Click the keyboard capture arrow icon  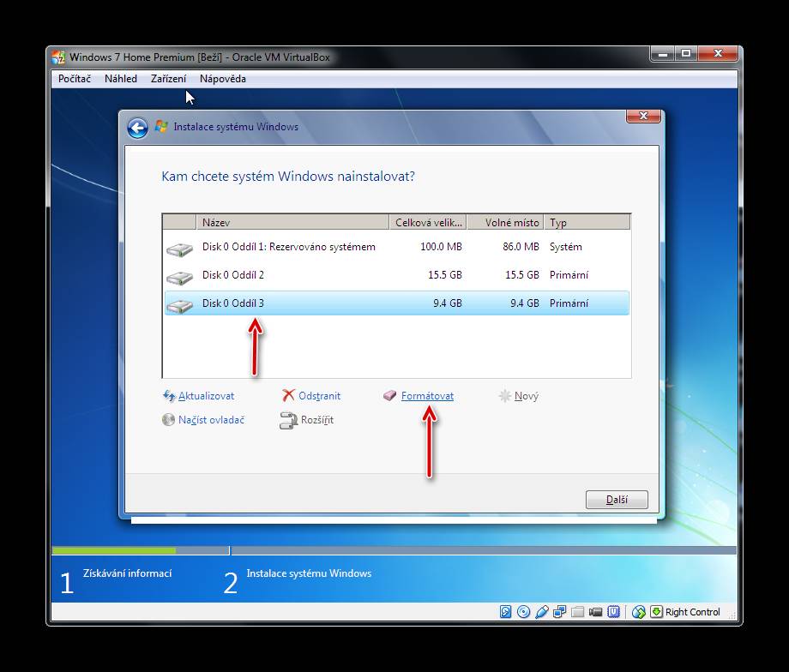656,612
